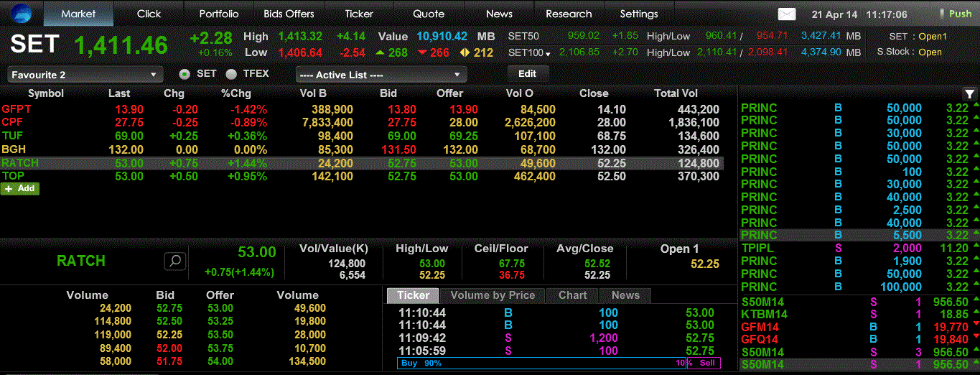Click the offer price 53.25

(220, 321)
